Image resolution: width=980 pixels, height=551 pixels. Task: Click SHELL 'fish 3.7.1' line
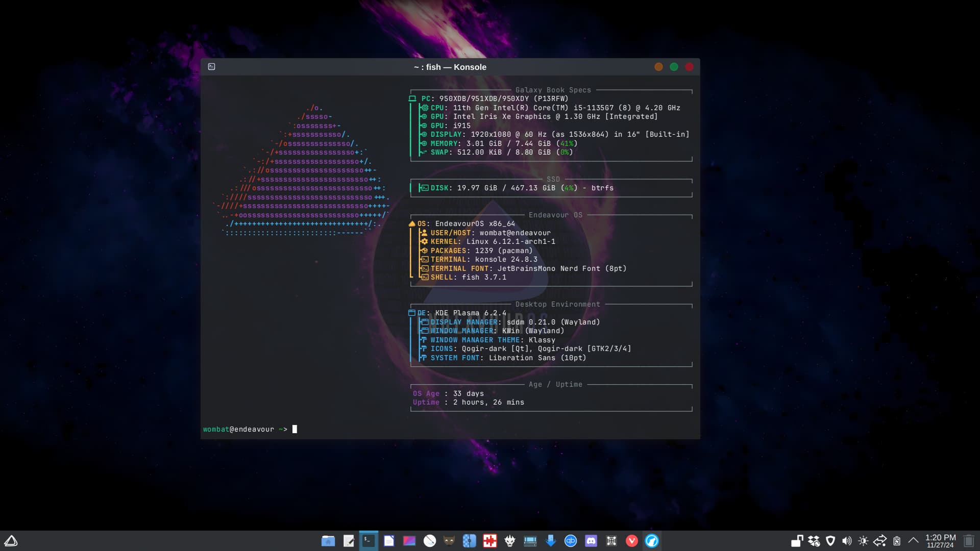(463, 278)
